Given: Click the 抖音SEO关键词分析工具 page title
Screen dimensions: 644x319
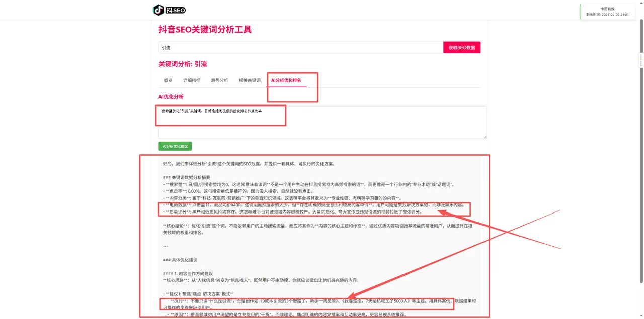Looking at the screenshot, I should click(x=205, y=29).
